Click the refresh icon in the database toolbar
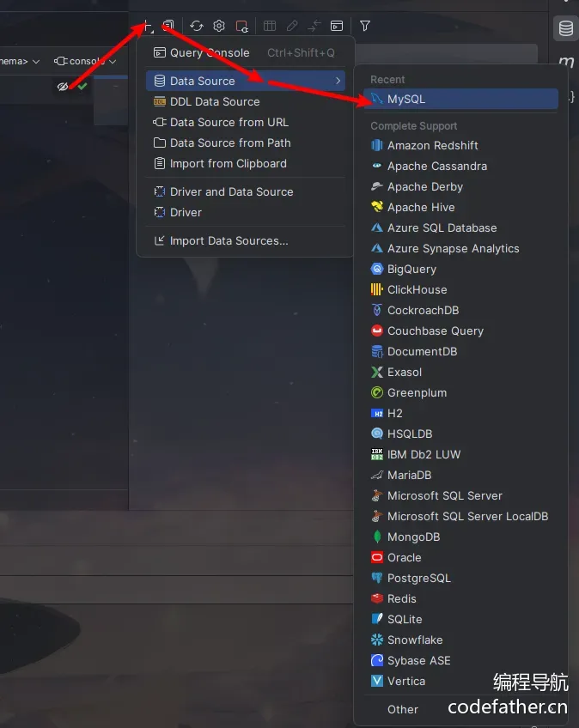 [x=197, y=27]
